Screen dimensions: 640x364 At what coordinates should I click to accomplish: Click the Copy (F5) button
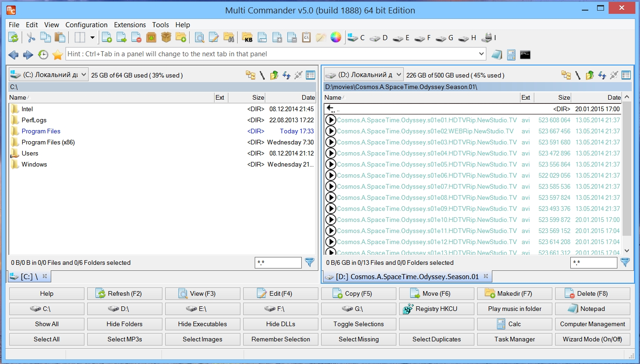(359, 293)
